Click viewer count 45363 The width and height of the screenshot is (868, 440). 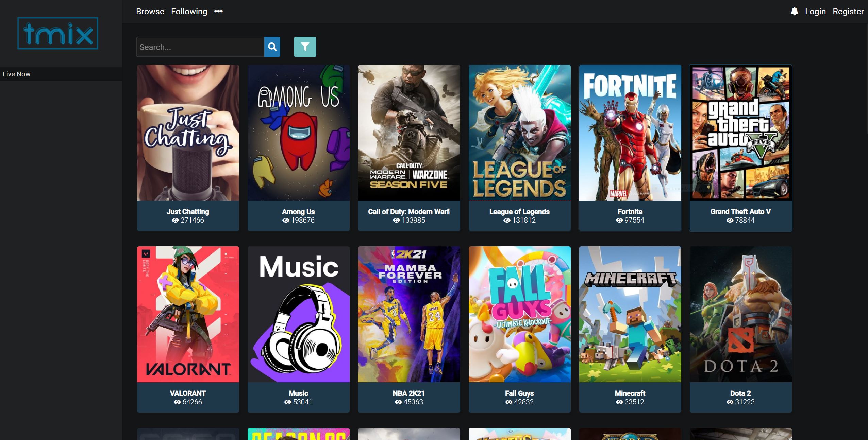coord(413,402)
